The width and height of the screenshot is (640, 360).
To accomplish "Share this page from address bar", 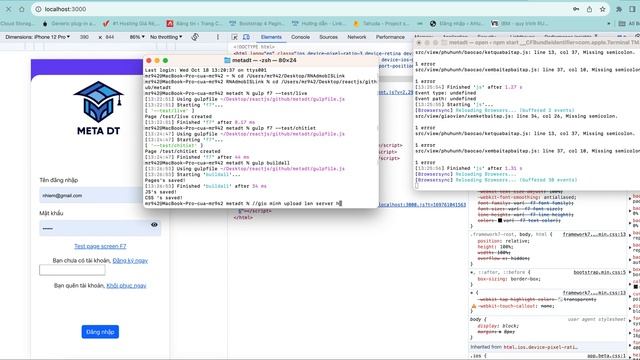I will pos(589,9).
